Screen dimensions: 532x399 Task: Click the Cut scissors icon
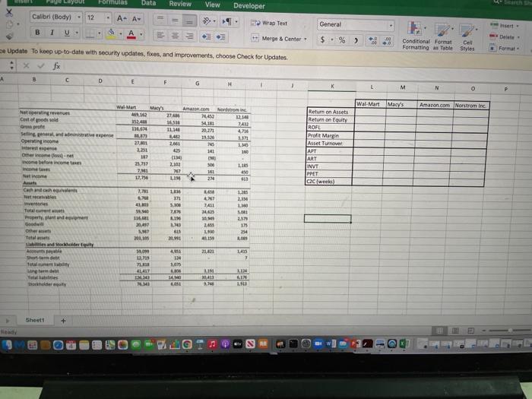[x=9, y=13]
